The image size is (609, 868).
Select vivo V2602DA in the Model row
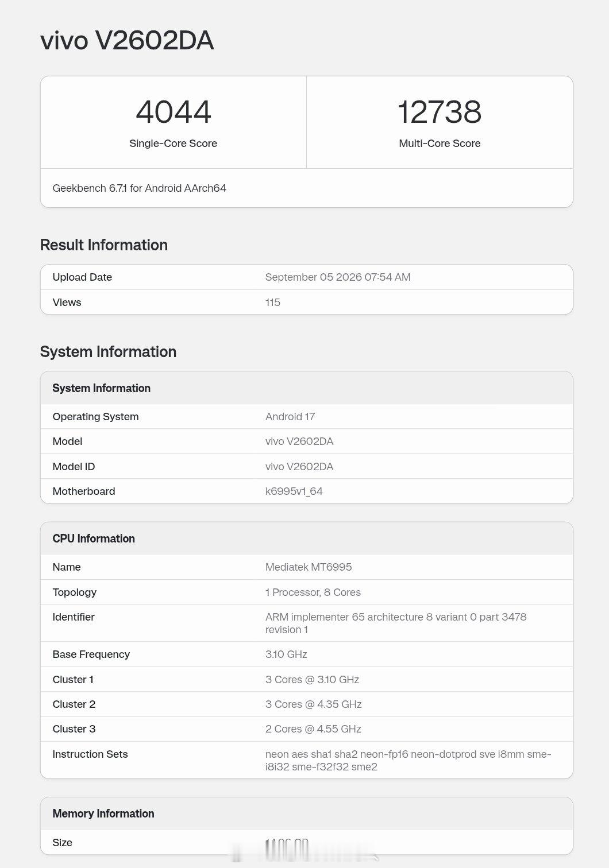299,441
